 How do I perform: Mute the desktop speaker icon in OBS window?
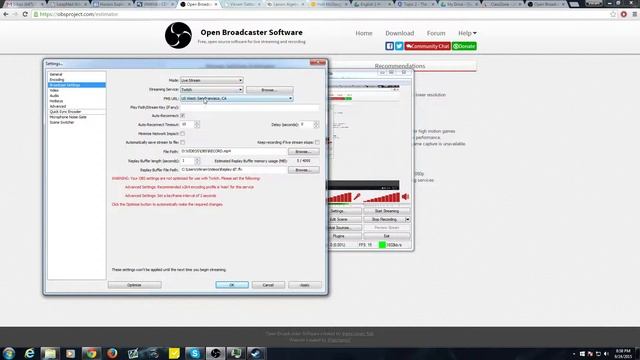tap(405, 197)
